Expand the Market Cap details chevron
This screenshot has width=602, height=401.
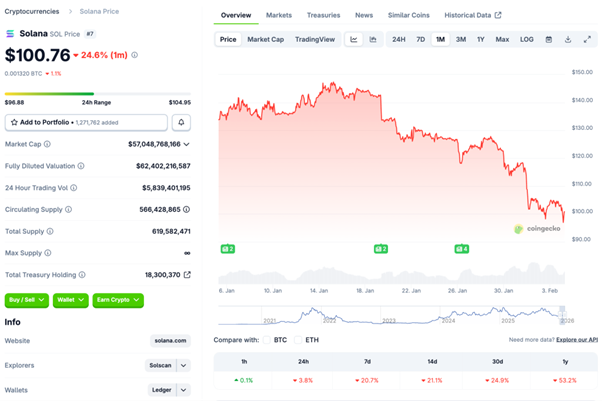tap(187, 144)
